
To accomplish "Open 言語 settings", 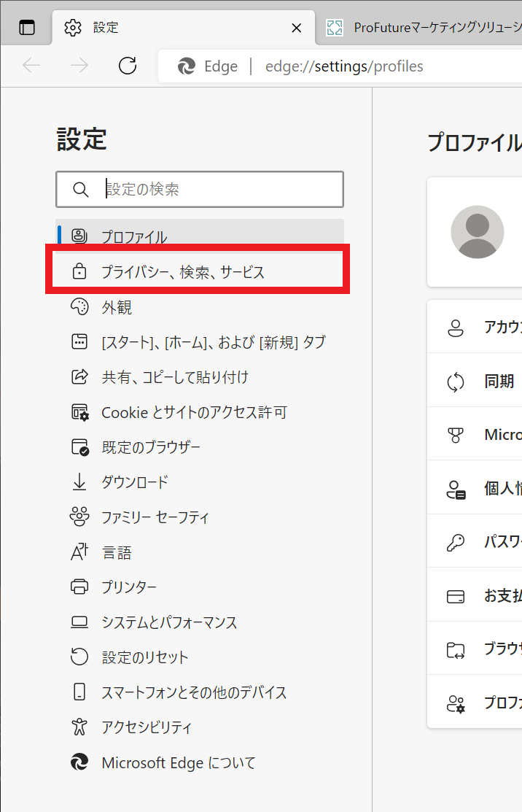I will point(200,552).
